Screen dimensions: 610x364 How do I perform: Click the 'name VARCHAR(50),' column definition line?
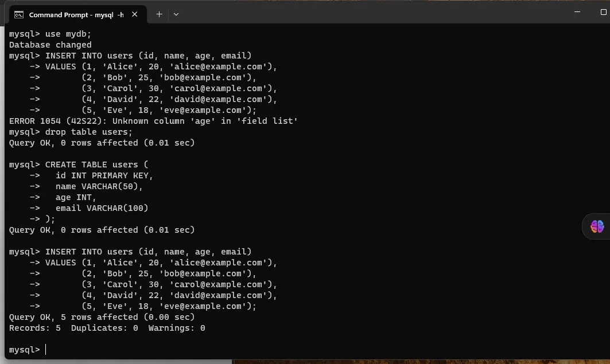pos(99,186)
